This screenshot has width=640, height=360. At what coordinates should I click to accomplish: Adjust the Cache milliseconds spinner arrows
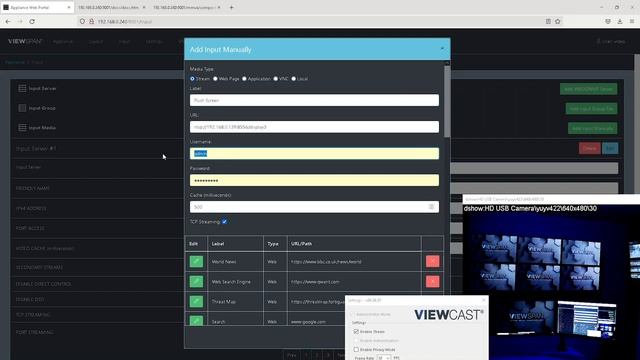pyautogui.click(x=431, y=207)
